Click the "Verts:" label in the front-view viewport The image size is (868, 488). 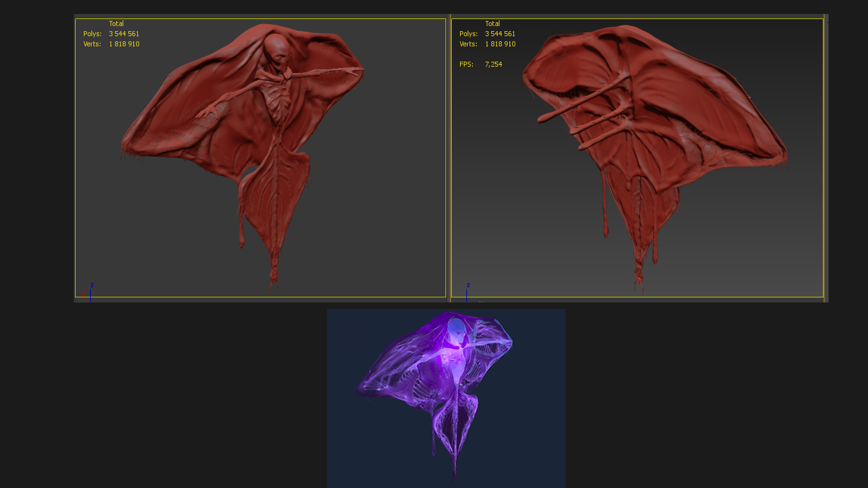click(x=92, y=44)
